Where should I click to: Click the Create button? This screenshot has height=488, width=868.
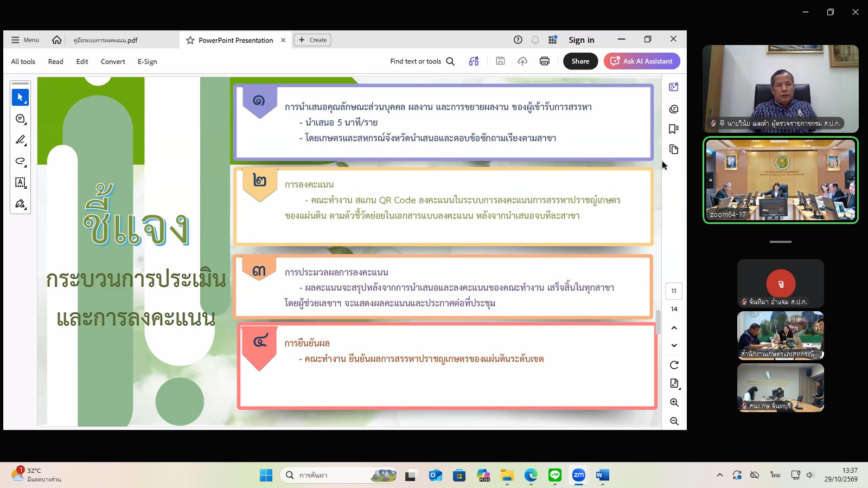pyautogui.click(x=312, y=40)
